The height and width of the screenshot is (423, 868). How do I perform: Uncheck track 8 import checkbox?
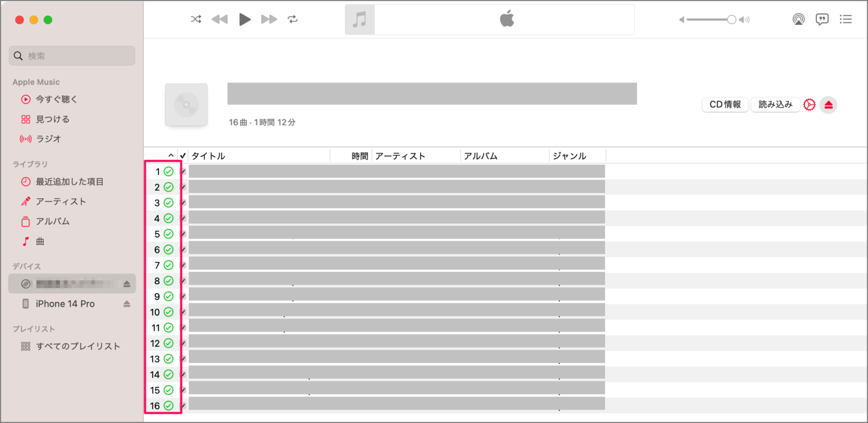(x=183, y=280)
